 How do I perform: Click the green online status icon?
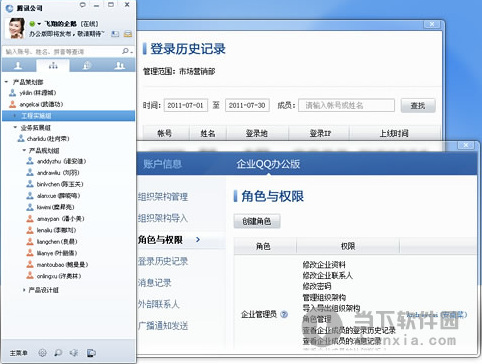(32, 24)
